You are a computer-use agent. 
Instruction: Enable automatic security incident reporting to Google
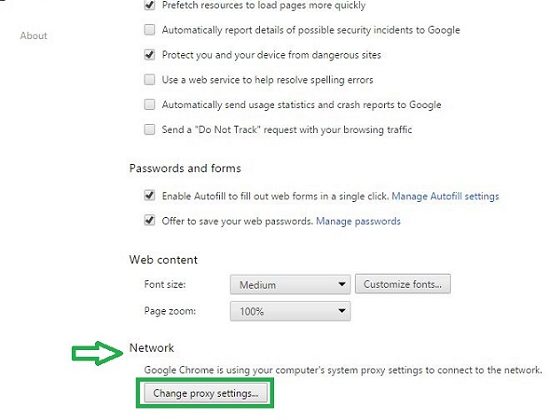coord(150,30)
